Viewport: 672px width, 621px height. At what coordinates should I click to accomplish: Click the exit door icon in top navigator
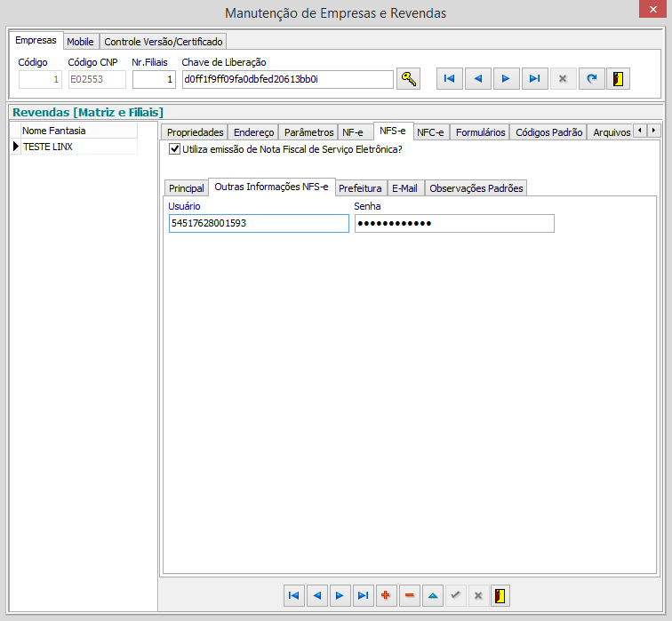(618, 79)
